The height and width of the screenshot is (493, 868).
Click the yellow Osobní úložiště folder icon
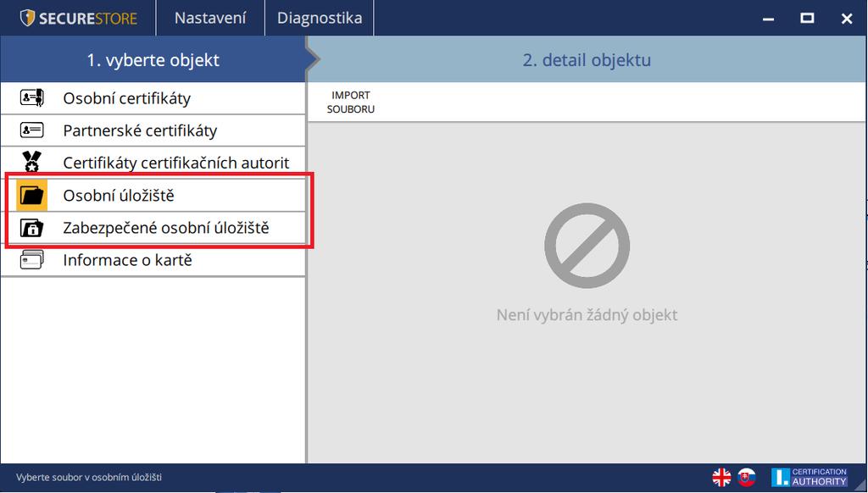point(31,195)
